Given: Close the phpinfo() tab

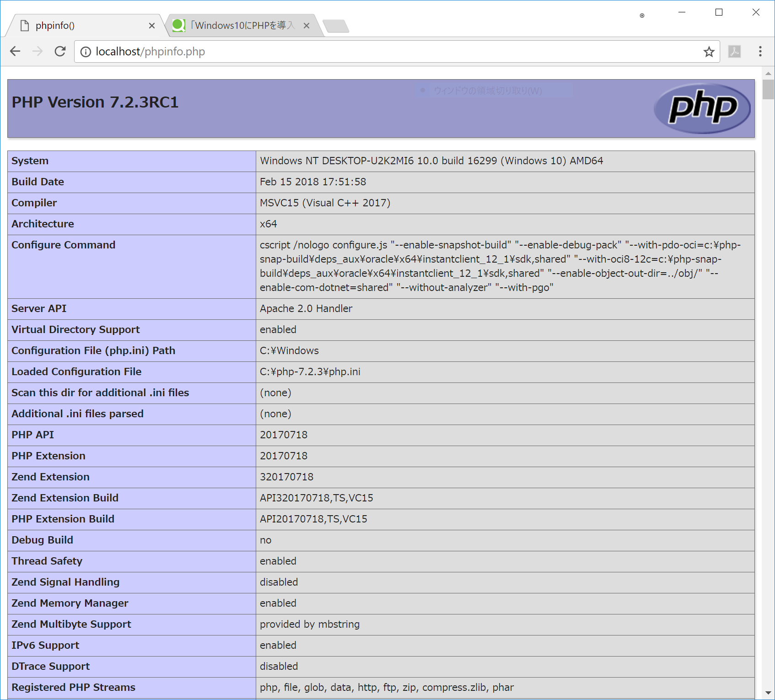Looking at the screenshot, I should point(152,26).
